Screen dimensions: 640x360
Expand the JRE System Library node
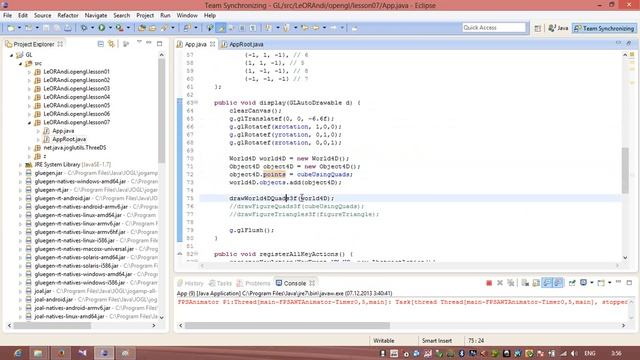pyautogui.click(x=20, y=165)
